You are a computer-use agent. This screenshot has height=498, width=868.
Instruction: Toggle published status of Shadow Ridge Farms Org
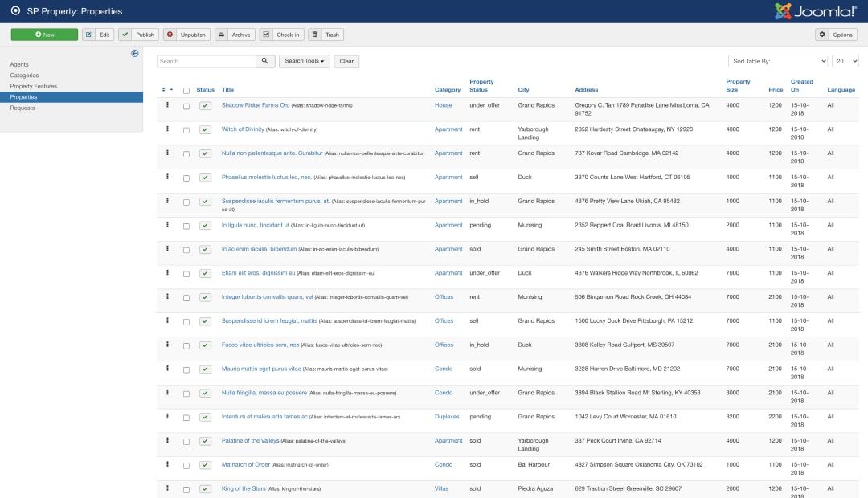[x=206, y=106]
